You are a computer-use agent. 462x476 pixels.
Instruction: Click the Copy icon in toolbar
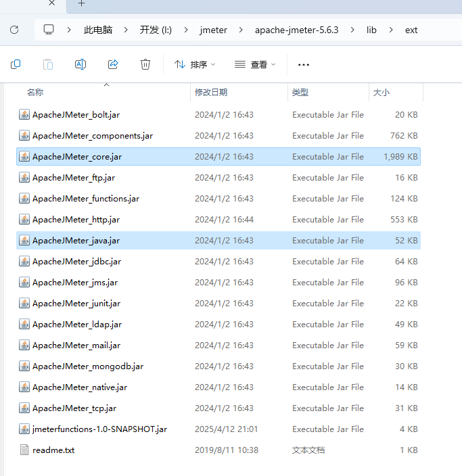click(16, 64)
